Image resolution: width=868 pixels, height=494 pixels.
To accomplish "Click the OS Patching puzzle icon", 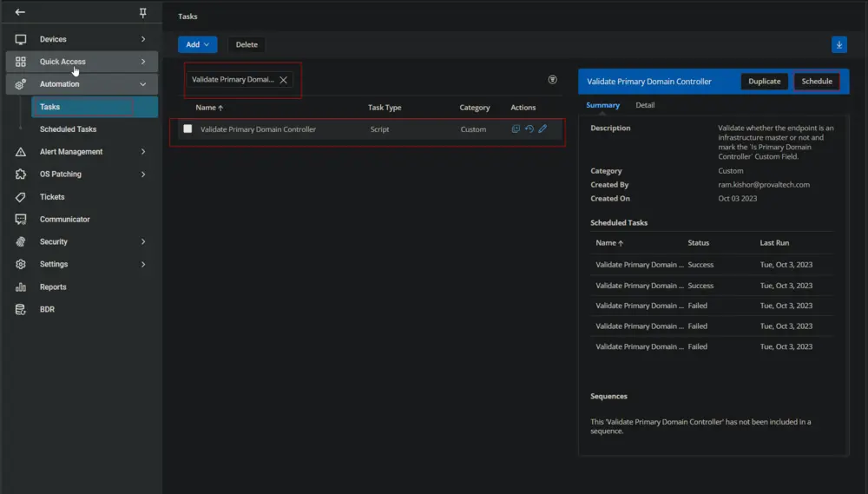I will tap(21, 174).
